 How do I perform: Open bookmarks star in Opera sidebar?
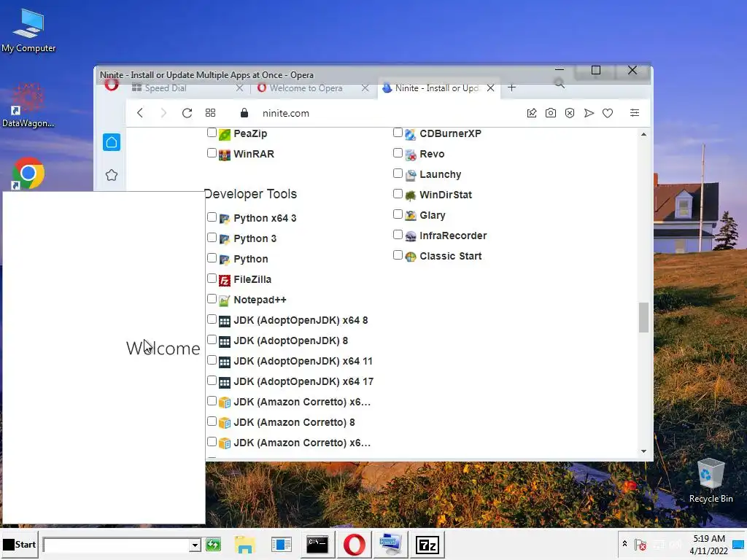(112, 175)
